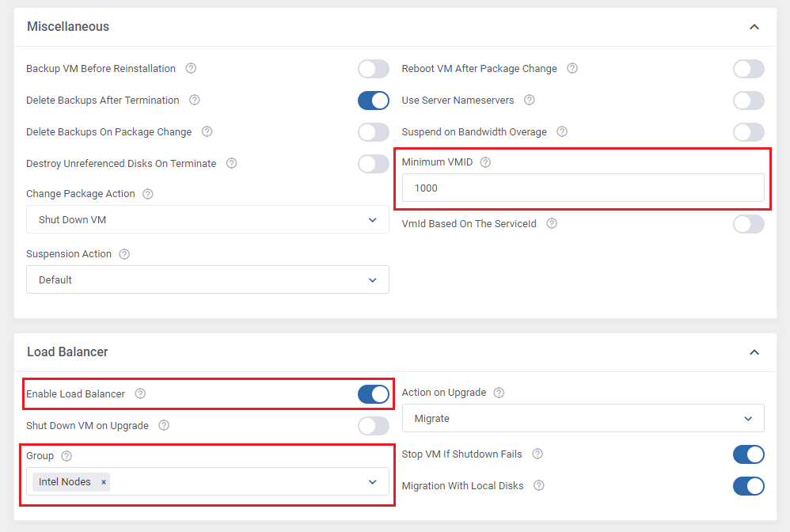Toggle Suspend on Bandwidth Overage switch

[749, 132]
